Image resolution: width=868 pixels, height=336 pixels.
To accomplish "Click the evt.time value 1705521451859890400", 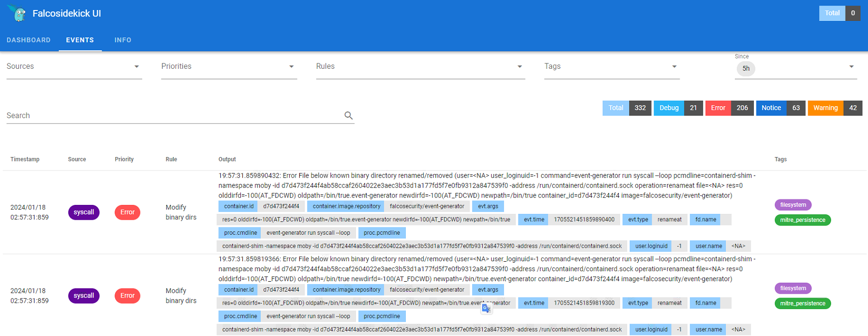I will click(584, 220).
